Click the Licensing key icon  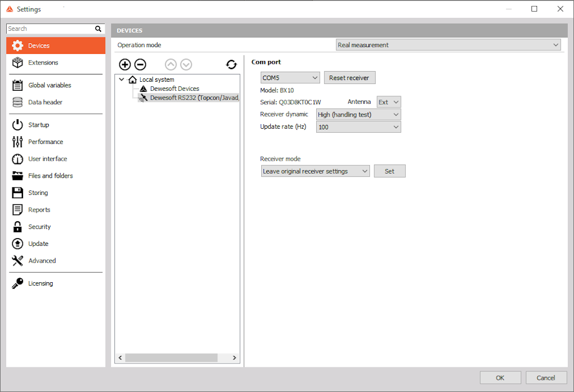tap(17, 283)
